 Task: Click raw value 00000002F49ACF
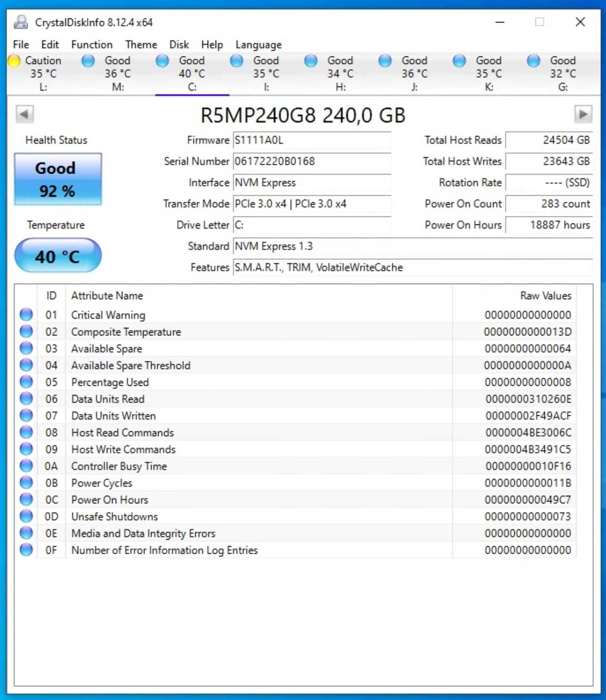pos(528,416)
